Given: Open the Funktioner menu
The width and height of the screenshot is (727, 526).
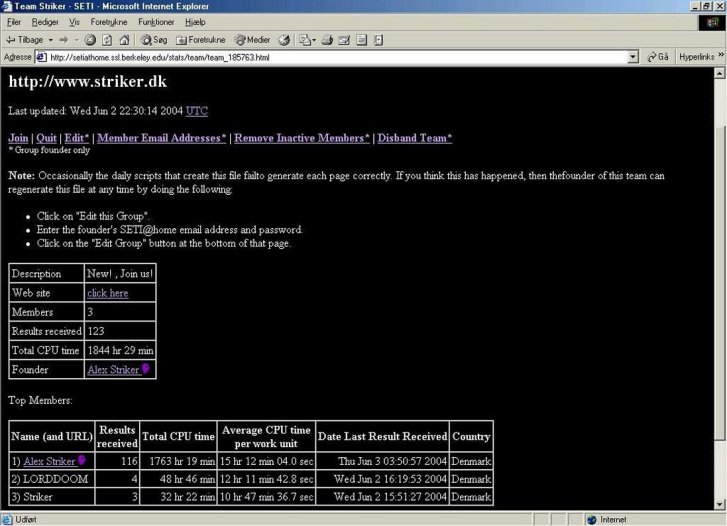Looking at the screenshot, I should [x=156, y=22].
